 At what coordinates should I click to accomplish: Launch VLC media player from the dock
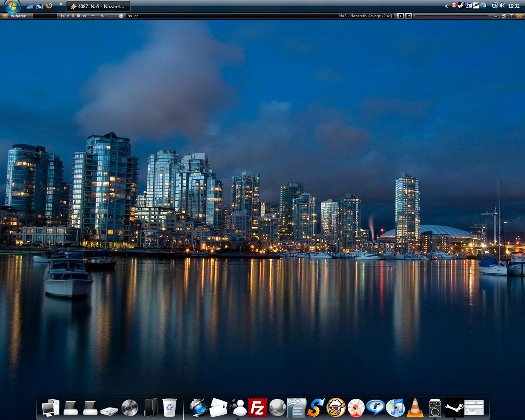pyautogui.click(x=415, y=408)
